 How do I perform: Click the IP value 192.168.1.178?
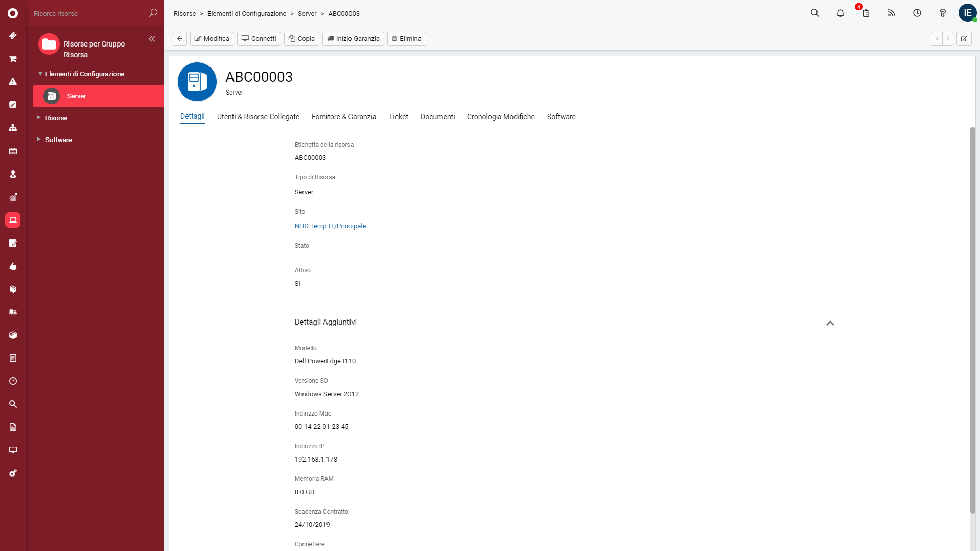(316, 460)
